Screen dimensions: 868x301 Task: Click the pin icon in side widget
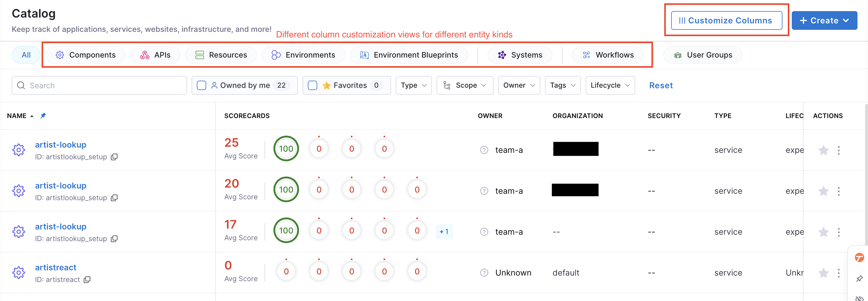pos(859,278)
